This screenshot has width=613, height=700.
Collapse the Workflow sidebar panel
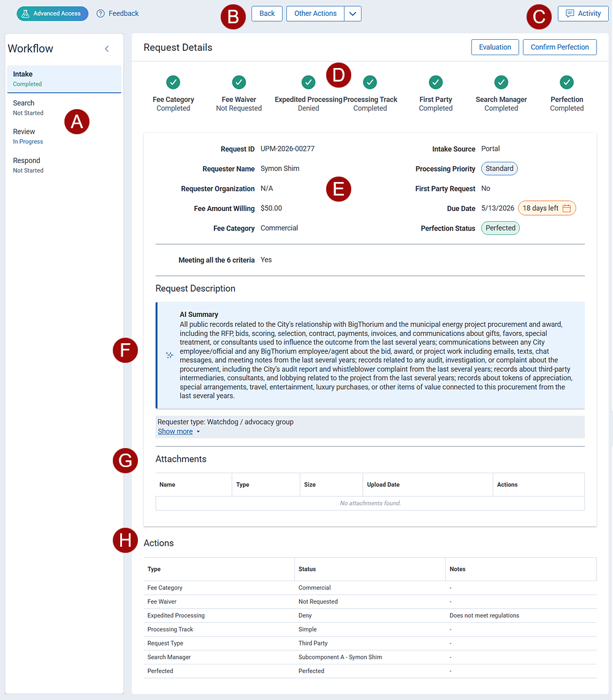107,49
